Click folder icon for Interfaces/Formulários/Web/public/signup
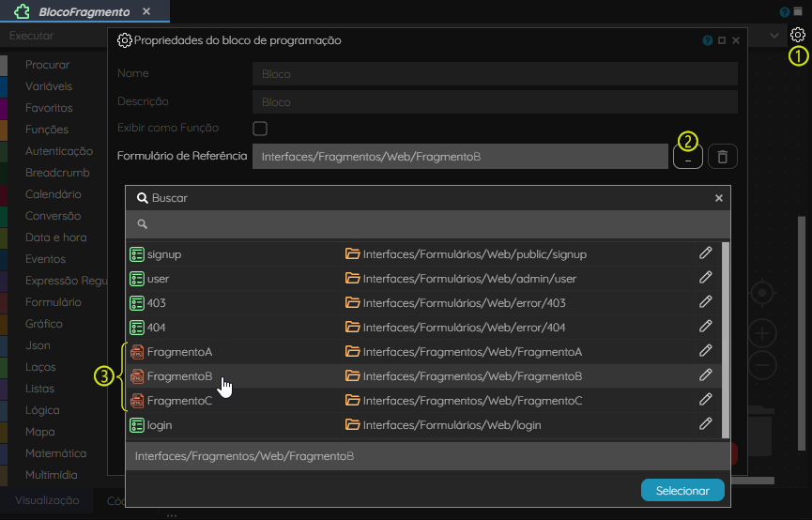The width and height of the screenshot is (812, 520). 353,253
